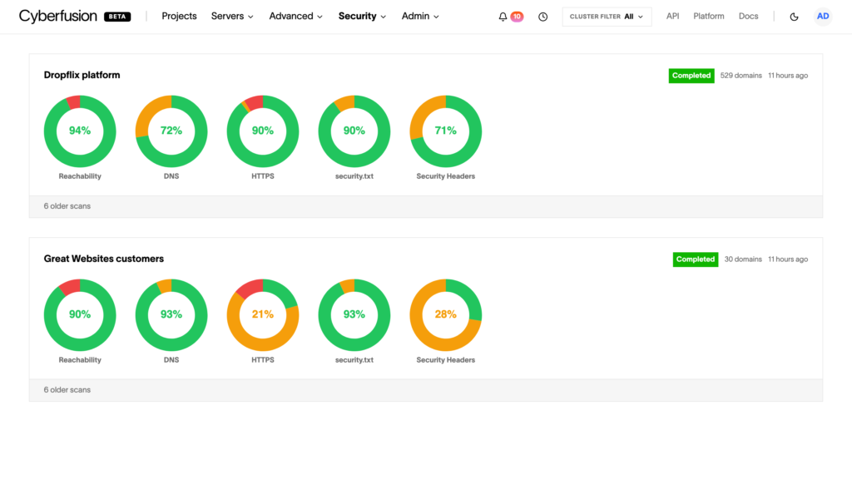This screenshot has width=852, height=504.
Task: Click Great Websites HTTPS 21% donut chart
Action: 262,315
